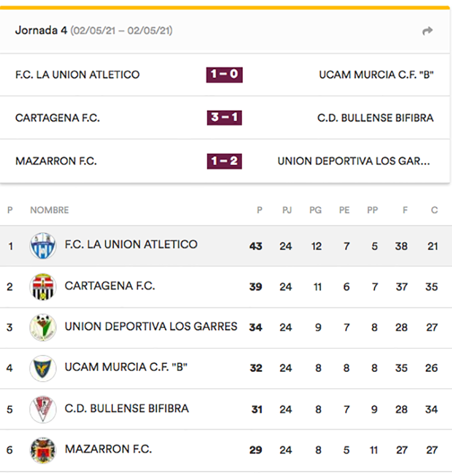Click C.D. BULLENSE BIFIBRA in match results
452x476 pixels.
pos(375,118)
